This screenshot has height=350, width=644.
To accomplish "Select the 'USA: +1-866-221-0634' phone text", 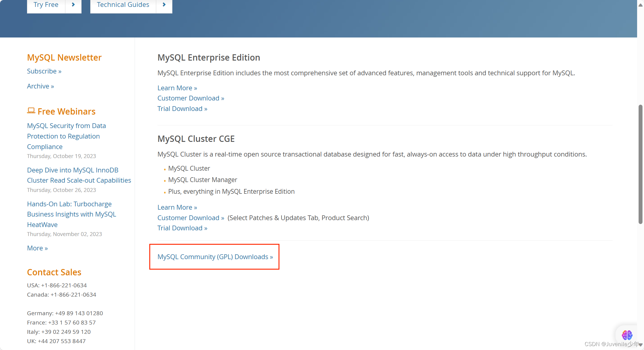I will [x=57, y=285].
